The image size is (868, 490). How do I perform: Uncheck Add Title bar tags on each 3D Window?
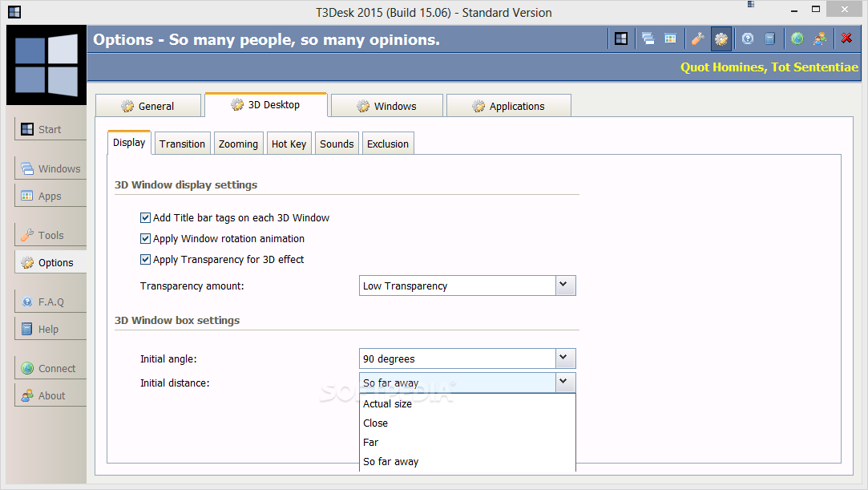click(145, 217)
